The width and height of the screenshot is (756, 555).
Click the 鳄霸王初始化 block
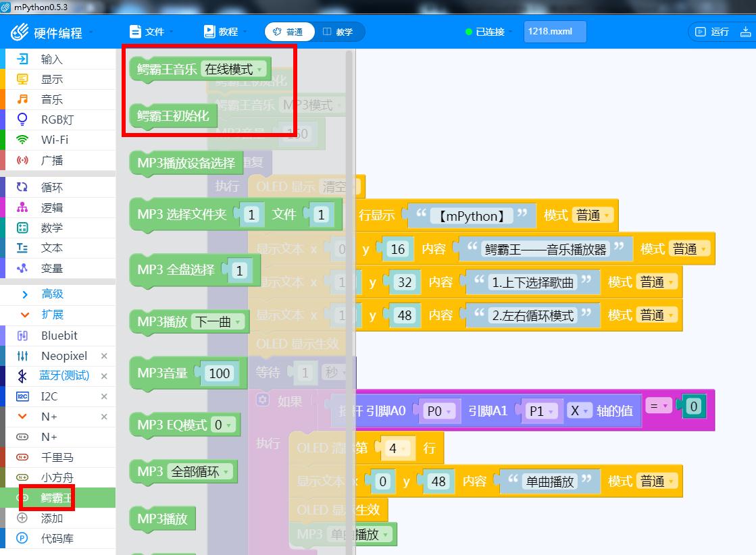tap(174, 116)
